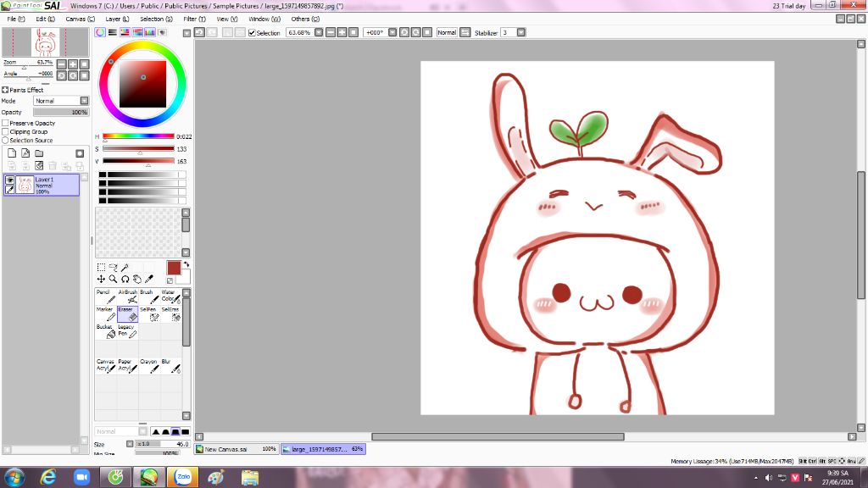
Task: Select the Marker tool
Action: click(x=106, y=313)
